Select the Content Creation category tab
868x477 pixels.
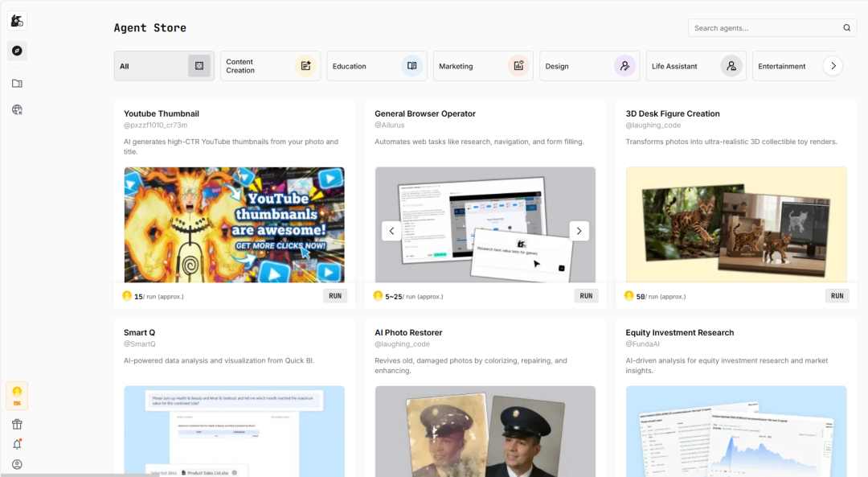(x=270, y=66)
